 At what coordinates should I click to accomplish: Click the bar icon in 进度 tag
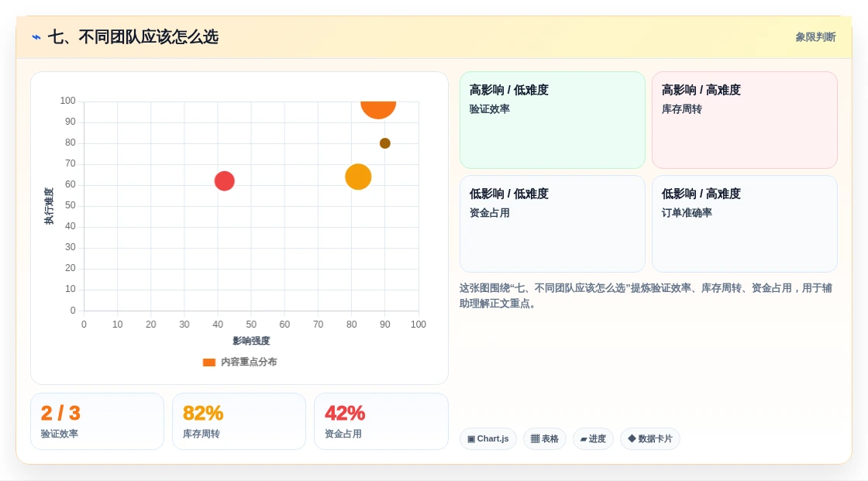pos(584,439)
